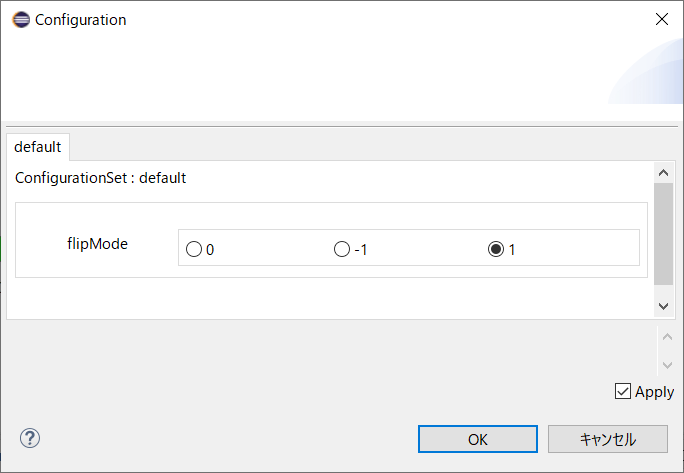Click the dimmed up chevron above the Apply checkbox
The height and width of the screenshot is (473, 684).
pos(667,337)
